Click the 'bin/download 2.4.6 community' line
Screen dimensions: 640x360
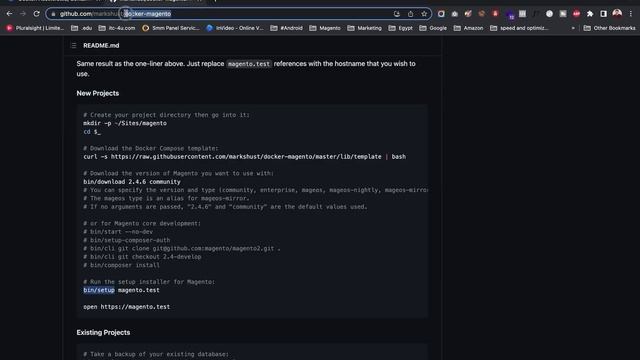132,182
